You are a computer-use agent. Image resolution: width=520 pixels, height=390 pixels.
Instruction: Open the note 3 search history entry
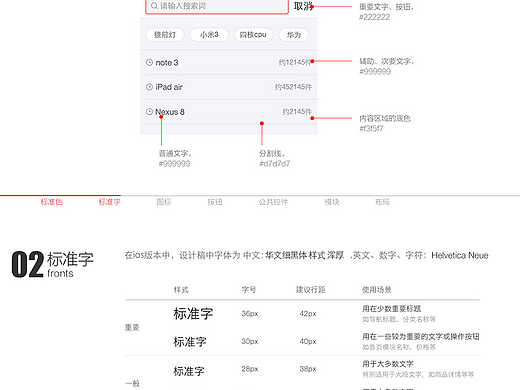tap(229, 63)
